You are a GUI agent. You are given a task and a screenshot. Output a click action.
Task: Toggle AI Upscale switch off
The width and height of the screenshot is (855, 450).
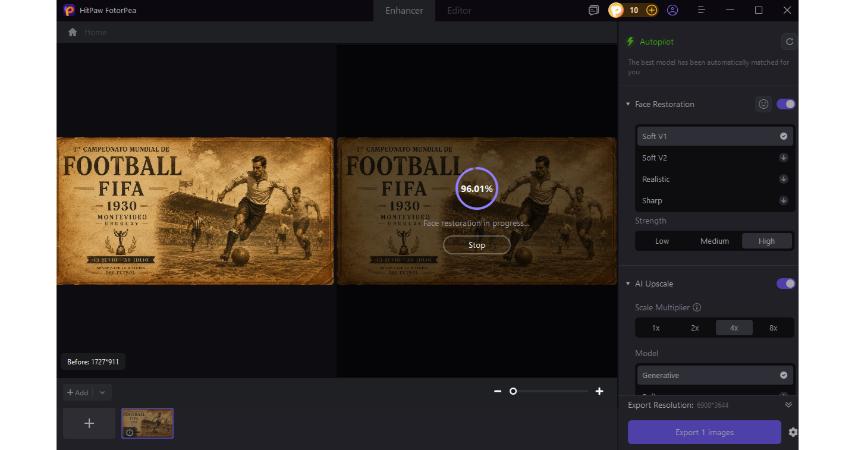[x=786, y=284]
